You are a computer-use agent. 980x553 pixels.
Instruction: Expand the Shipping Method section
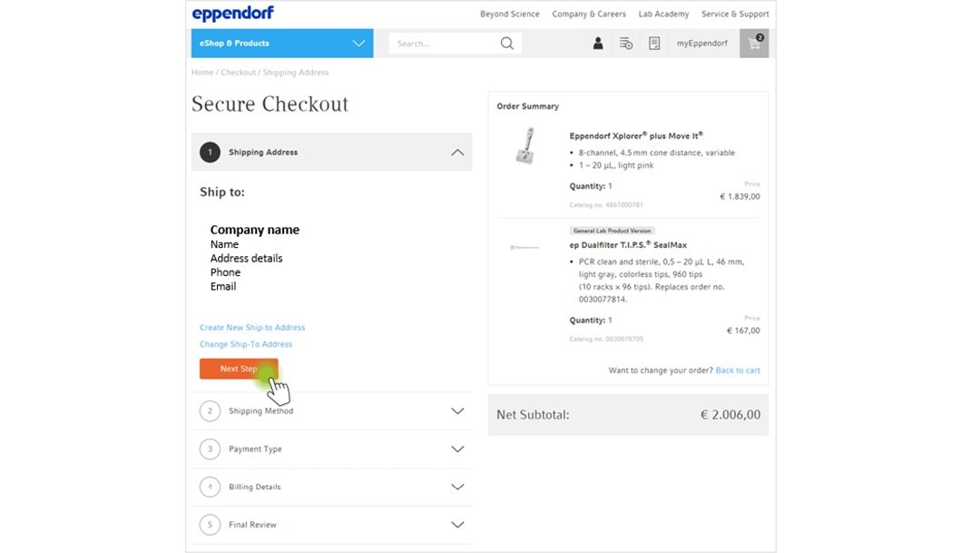click(x=457, y=411)
